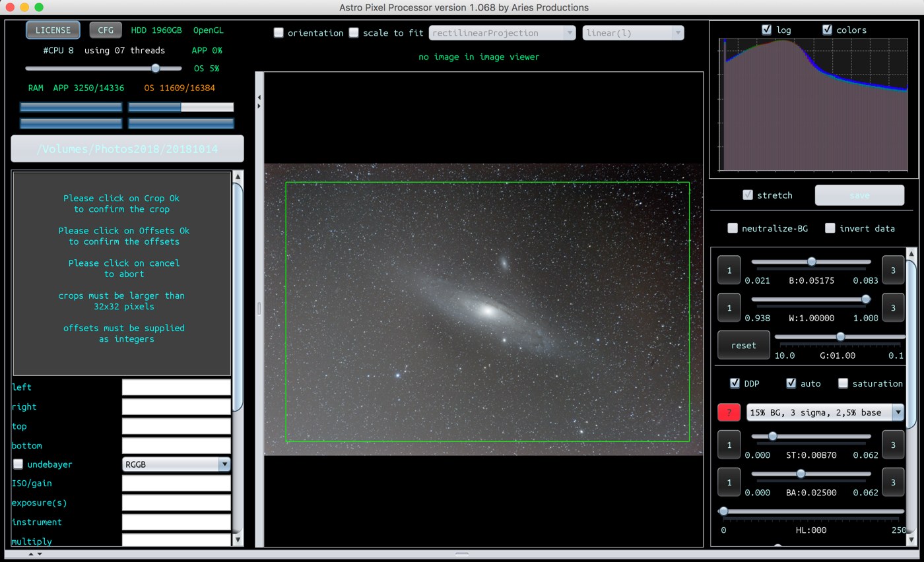Click the BA background slider handle
The image size is (924, 562).
point(801,474)
